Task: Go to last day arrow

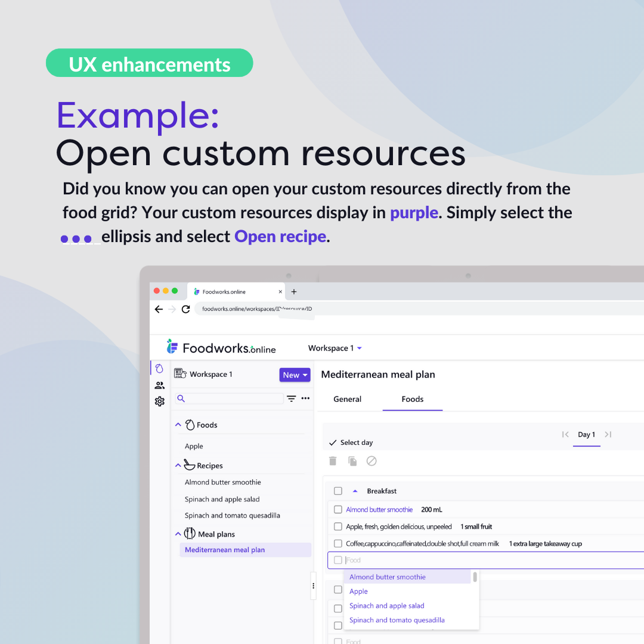Action: [x=608, y=435]
